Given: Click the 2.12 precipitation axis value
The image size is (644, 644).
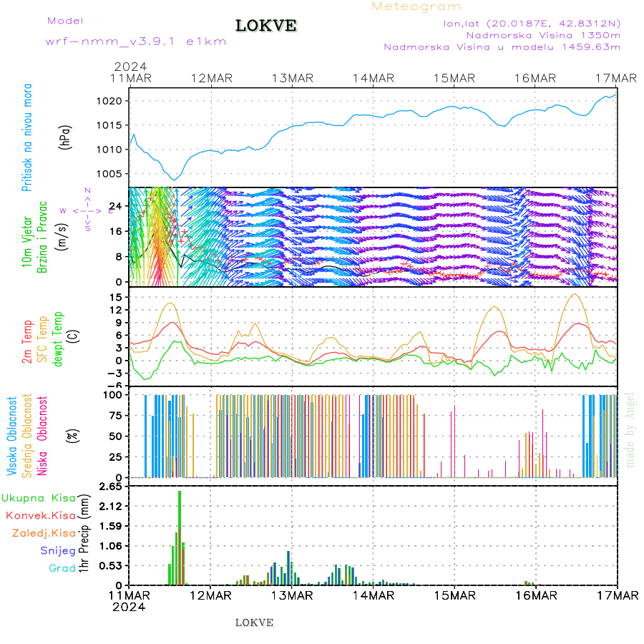Looking at the screenshot, I should coord(111,507).
